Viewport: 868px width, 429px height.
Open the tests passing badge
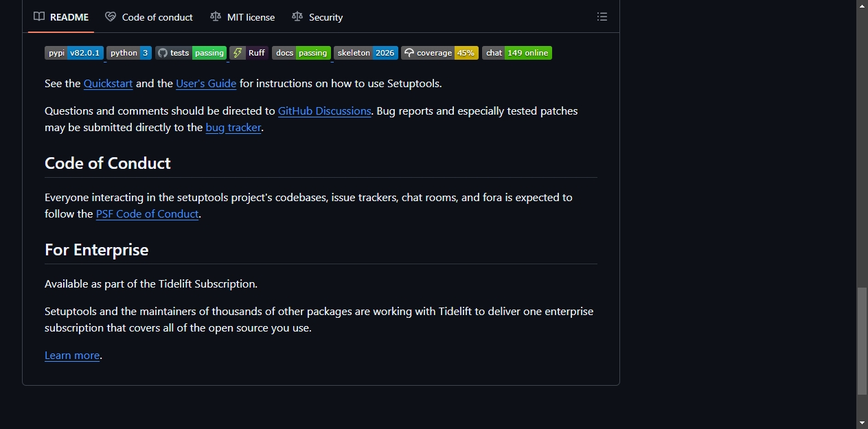(x=191, y=53)
